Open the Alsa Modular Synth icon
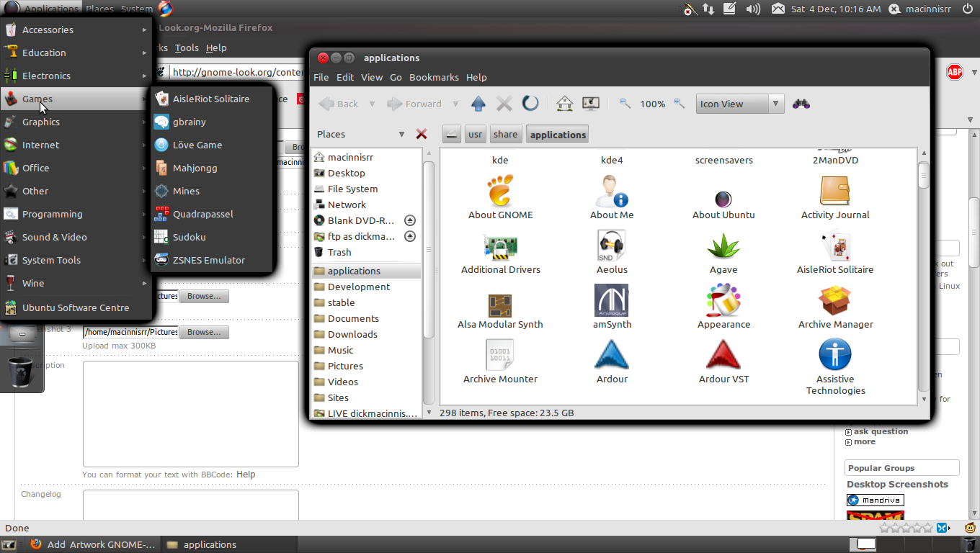Screen dimensions: 980x553 point(500,305)
